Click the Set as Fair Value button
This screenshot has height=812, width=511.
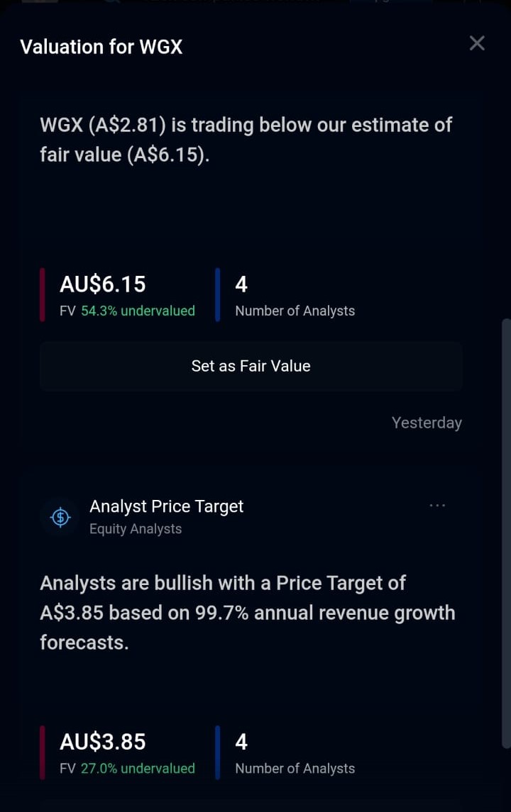251,366
